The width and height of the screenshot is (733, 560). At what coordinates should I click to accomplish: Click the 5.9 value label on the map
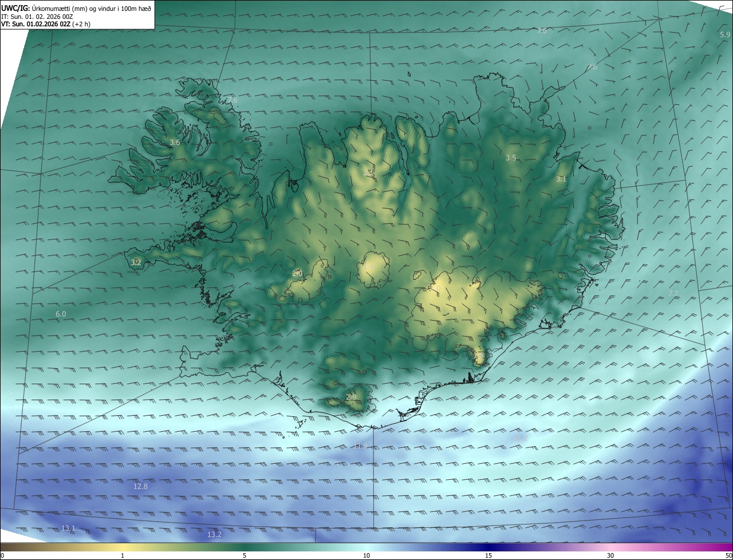point(725,35)
